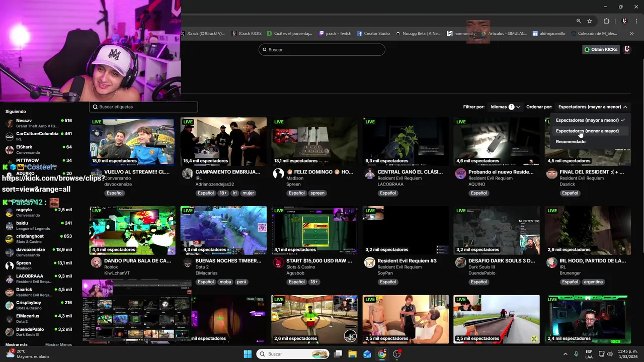Viewport: 644px width, 362px height.
Task: Focus the Buscar etiquetas tag search box
Action: pos(143,107)
